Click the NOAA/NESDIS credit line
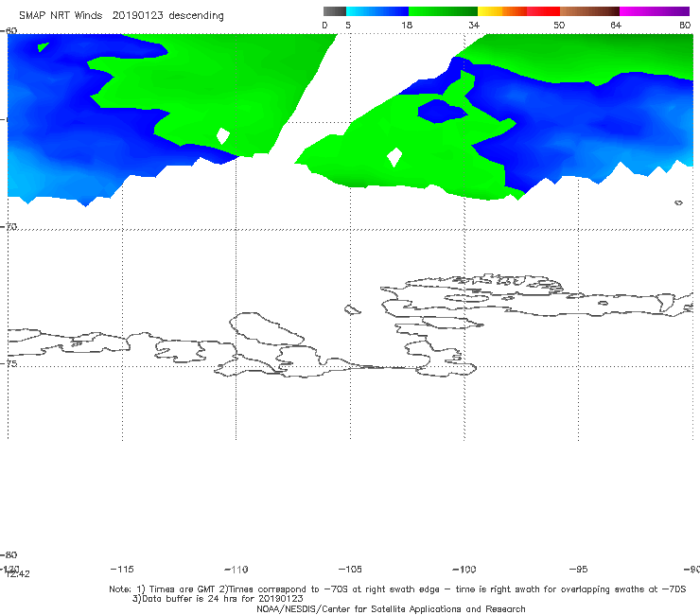Image resolution: width=700 pixels, height=615 pixels. 391,608
